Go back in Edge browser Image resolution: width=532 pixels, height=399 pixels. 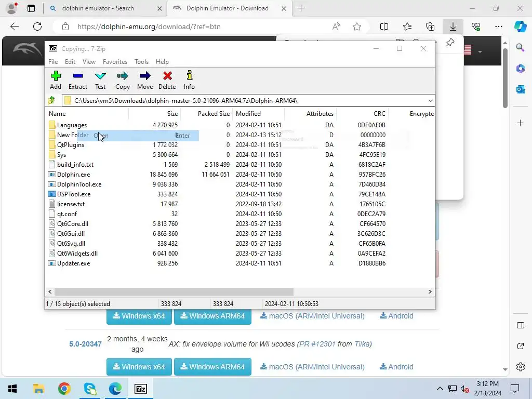coord(14,26)
